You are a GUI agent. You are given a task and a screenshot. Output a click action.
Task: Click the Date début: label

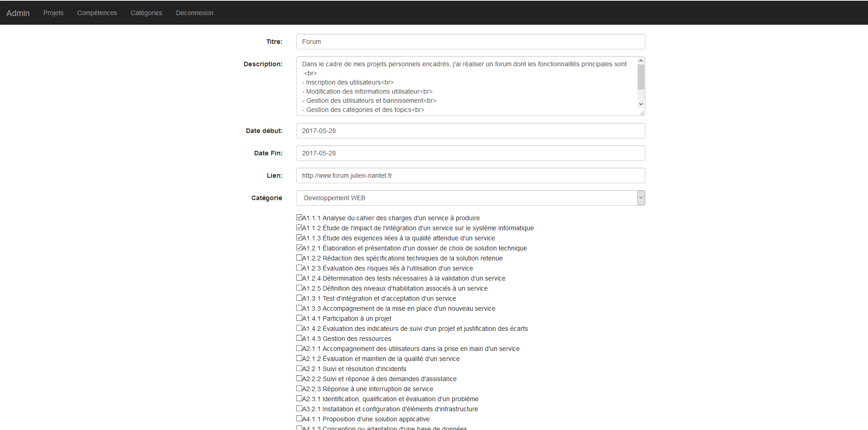click(264, 131)
